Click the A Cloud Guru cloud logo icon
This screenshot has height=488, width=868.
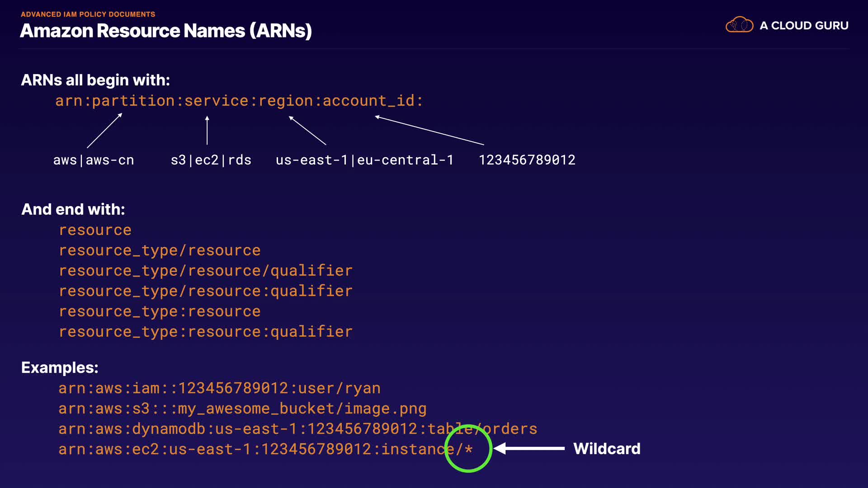pyautogui.click(x=739, y=25)
